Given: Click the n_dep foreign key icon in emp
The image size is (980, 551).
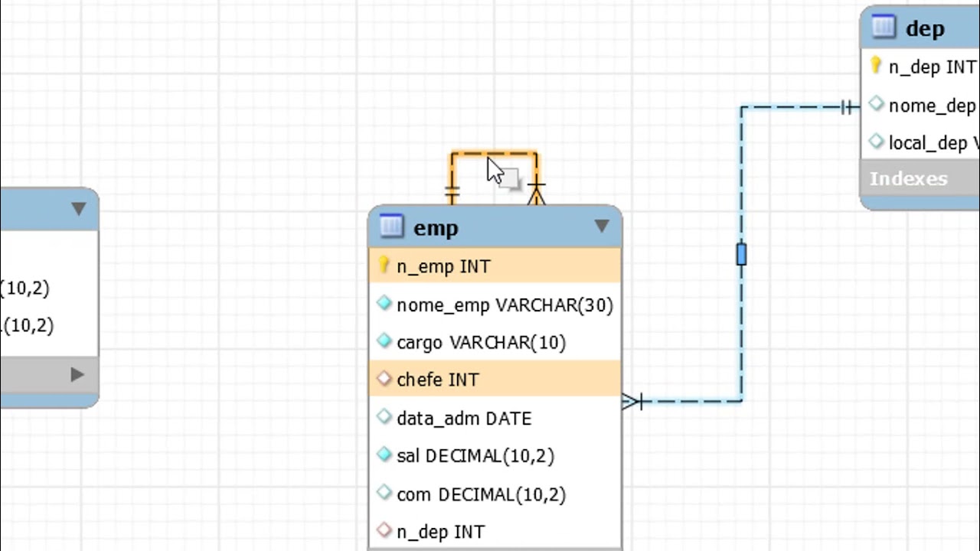Looking at the screenshot, I should (x=384, y=530).
